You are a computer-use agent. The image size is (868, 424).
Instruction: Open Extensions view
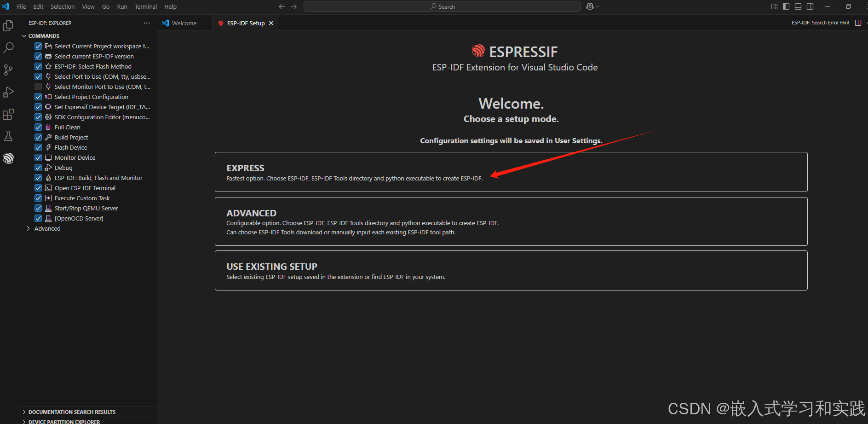pos(8,114)
